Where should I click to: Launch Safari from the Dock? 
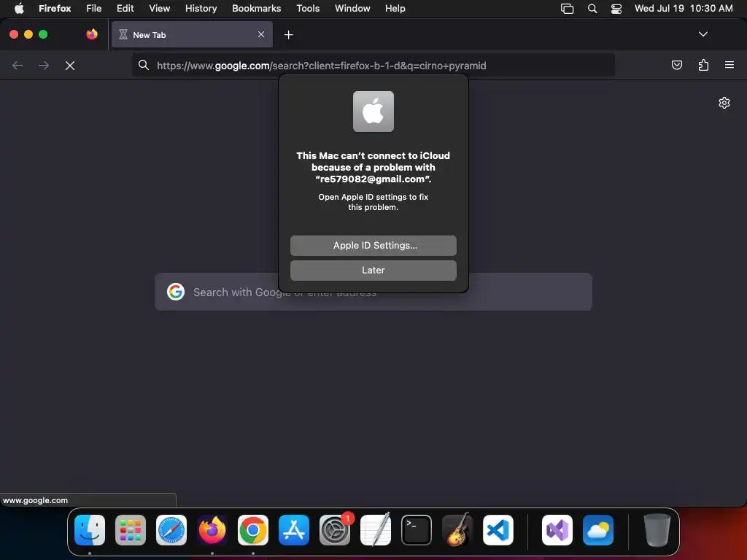click(171, 530)
